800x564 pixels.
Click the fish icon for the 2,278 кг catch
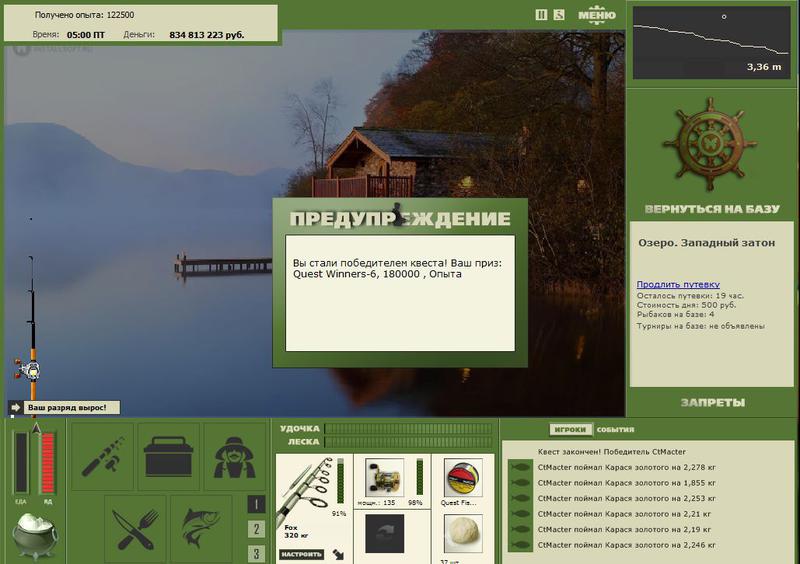coord(520,467)
